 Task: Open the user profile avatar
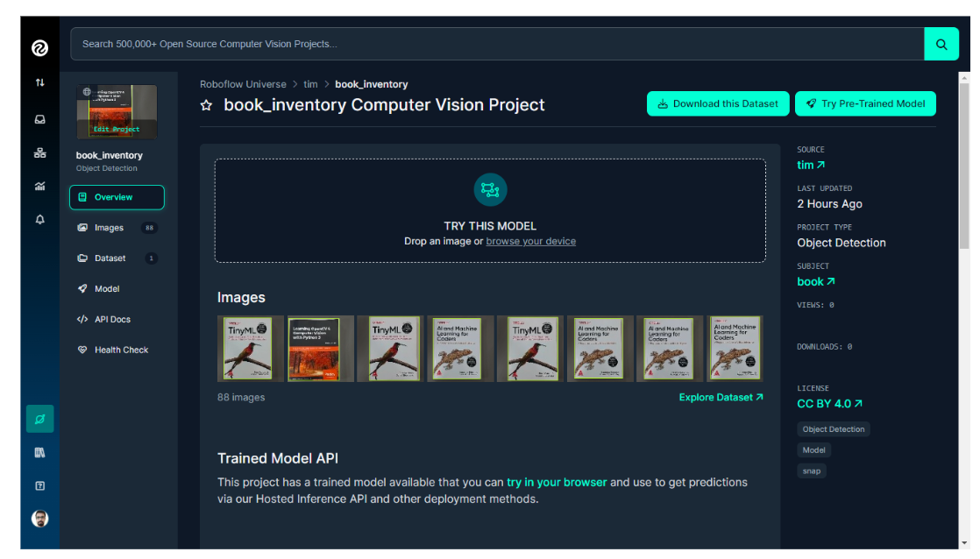[40, 519]
